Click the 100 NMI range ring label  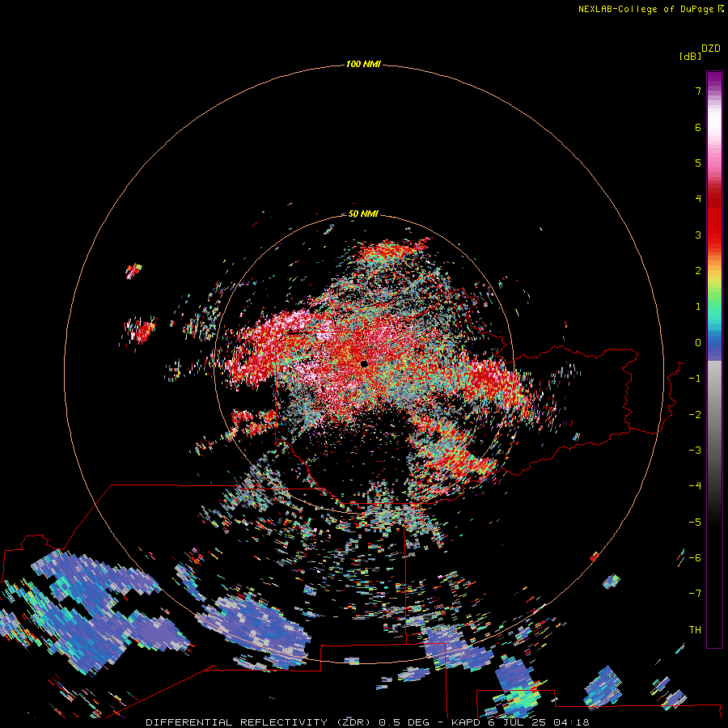[363, 64]
